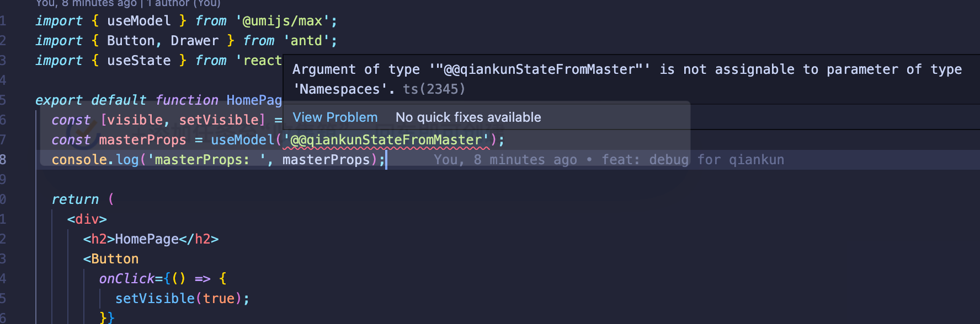Screen dimensions: 980x324
Task: Click the Button import on line 2
Action: point(131,40)
